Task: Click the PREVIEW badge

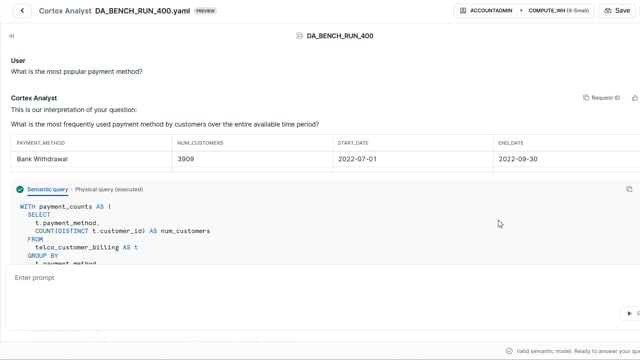Action: coord(205,11)
